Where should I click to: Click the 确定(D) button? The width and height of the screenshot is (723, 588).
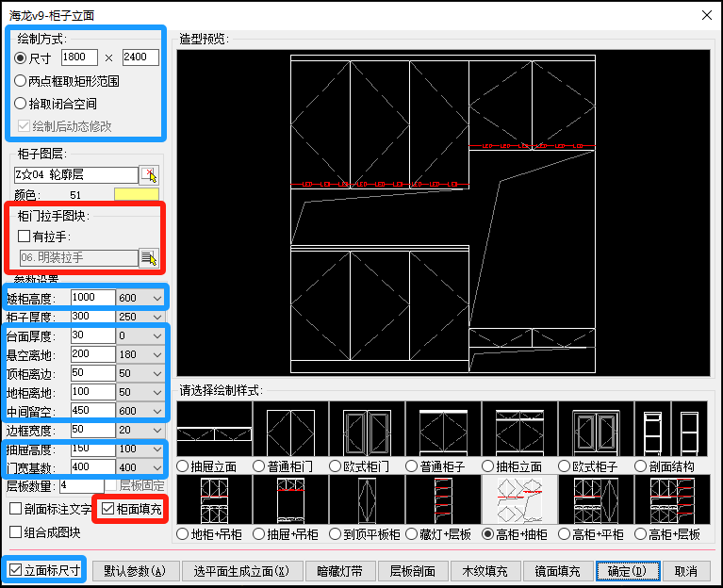(x=627, y=571)
